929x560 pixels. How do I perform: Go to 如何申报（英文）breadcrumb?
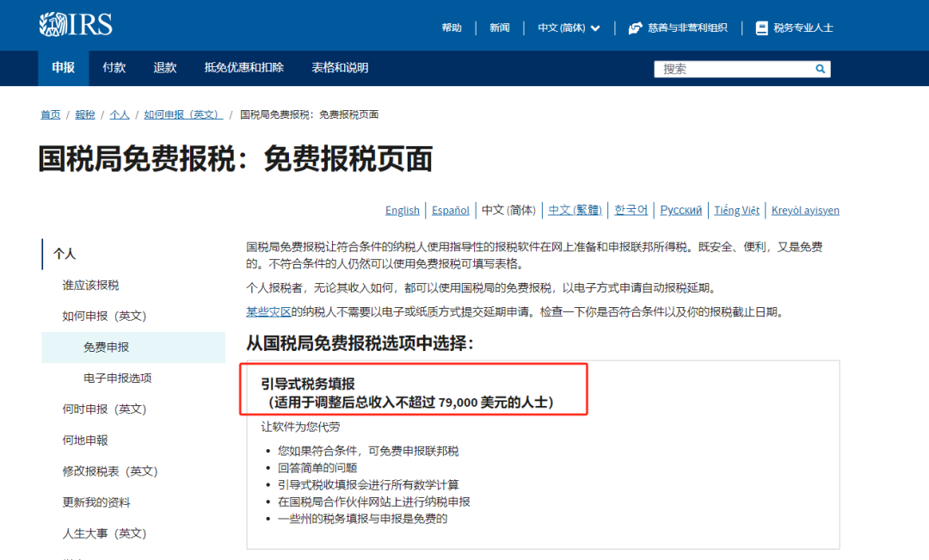click(183, 114)
